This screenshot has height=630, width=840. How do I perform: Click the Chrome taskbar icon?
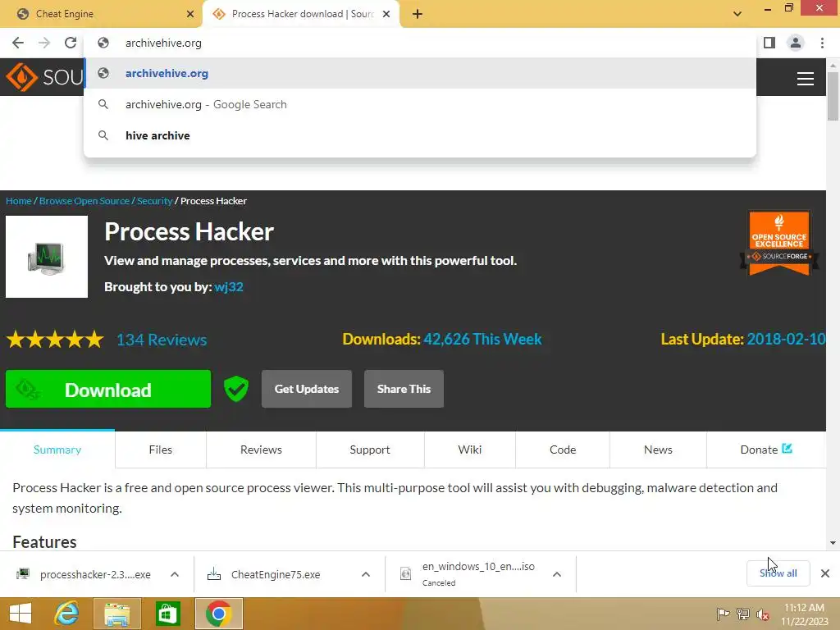point(218,614)
